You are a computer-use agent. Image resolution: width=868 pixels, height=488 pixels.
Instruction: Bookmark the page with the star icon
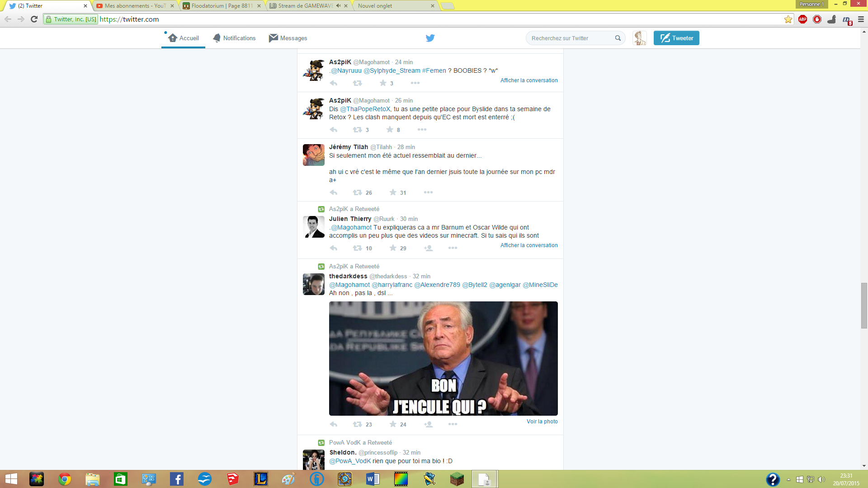point(788,19)
